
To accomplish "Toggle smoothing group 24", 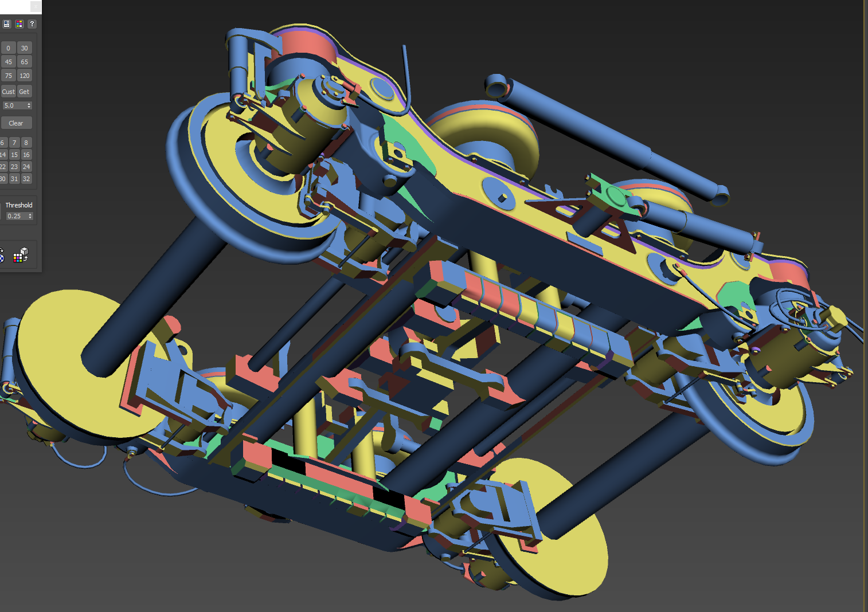I will pyautogui.click(x=26, y=167).
